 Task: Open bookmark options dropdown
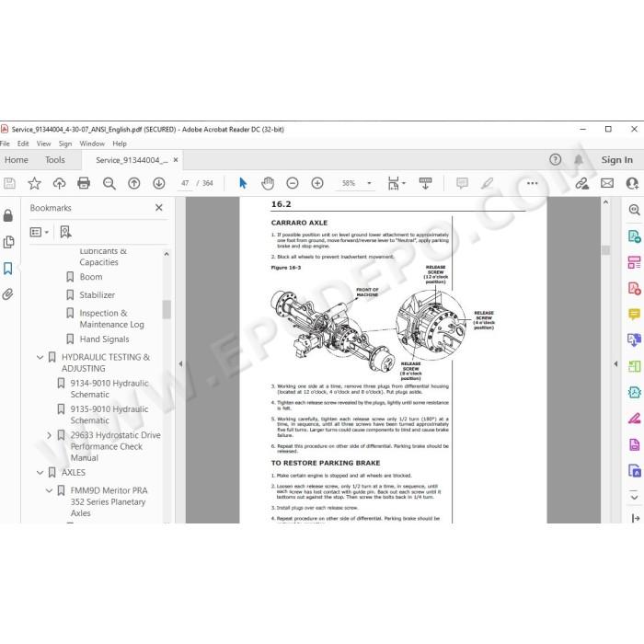point(40,232)
